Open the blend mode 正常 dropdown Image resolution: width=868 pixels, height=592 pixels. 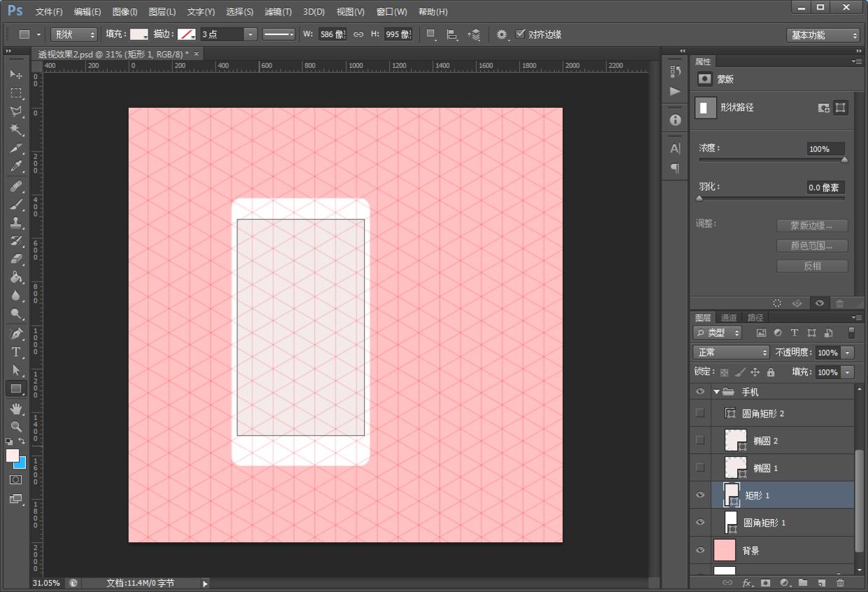[731, 352]
